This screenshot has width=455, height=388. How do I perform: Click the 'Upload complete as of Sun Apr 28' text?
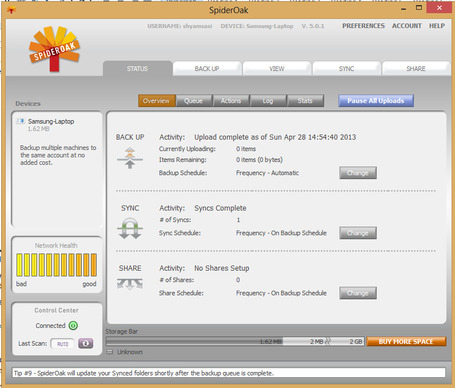275,137
